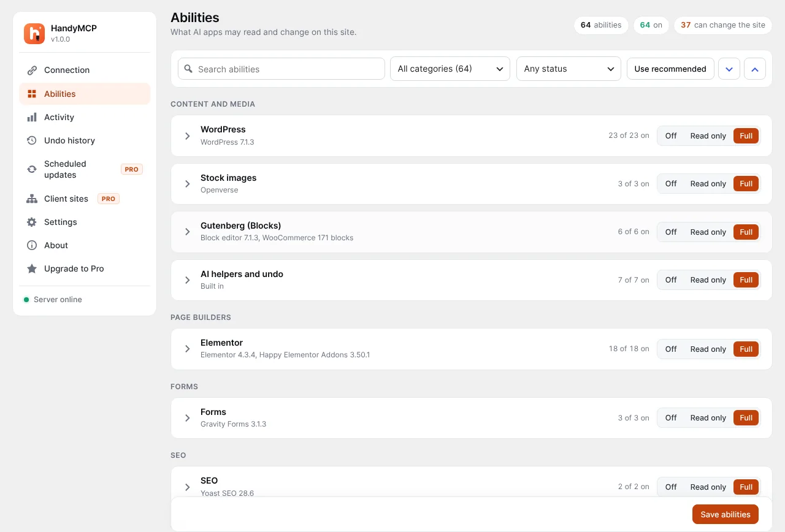
Task: Expand the Gutenberg (Blocks) row chevron
Action: 188,232
